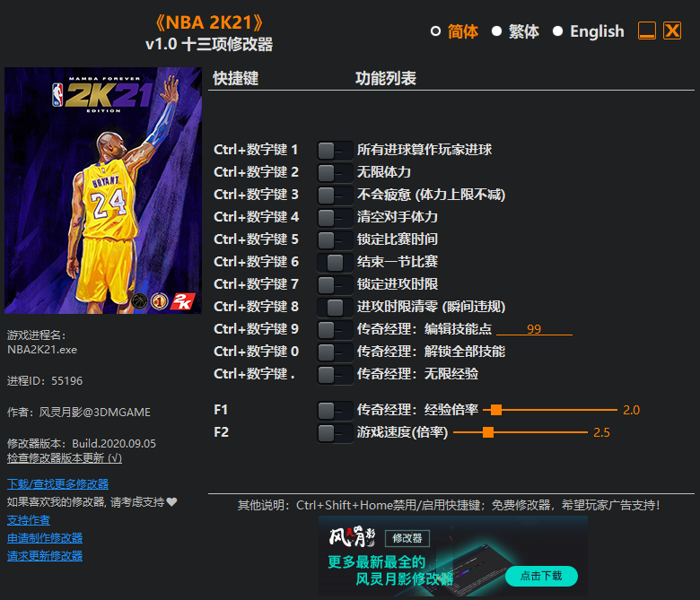The image size is (700, 600).
Task: Click the 经验倍率 value 2.0
Action: point(631,410)
